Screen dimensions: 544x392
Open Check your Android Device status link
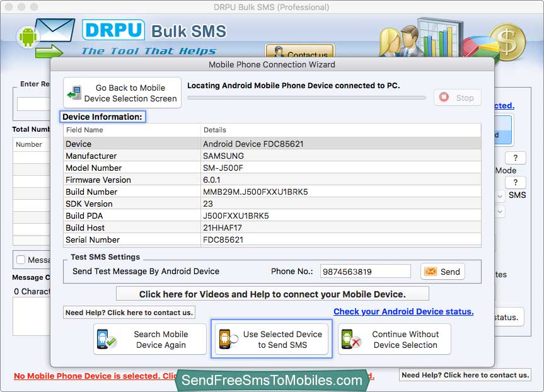pyautogui.click(x=403, y=311)
